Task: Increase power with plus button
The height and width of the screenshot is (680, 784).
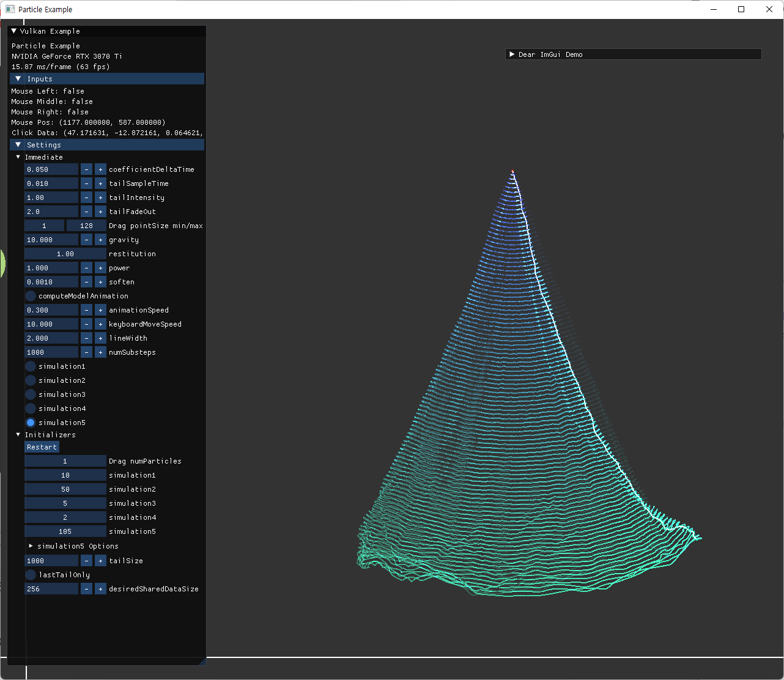Action: click(x=100, y=268)
